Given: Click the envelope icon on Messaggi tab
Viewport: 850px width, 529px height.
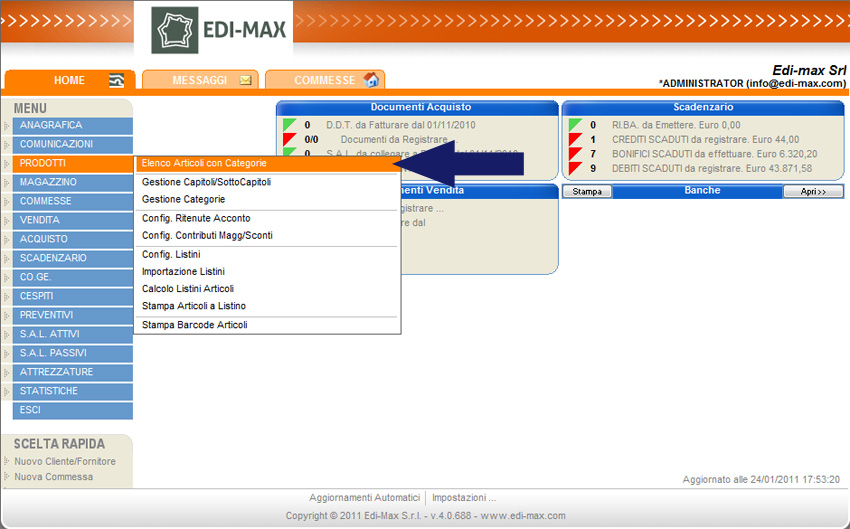Looking at the screenshot, I should (x=245, y=81).
